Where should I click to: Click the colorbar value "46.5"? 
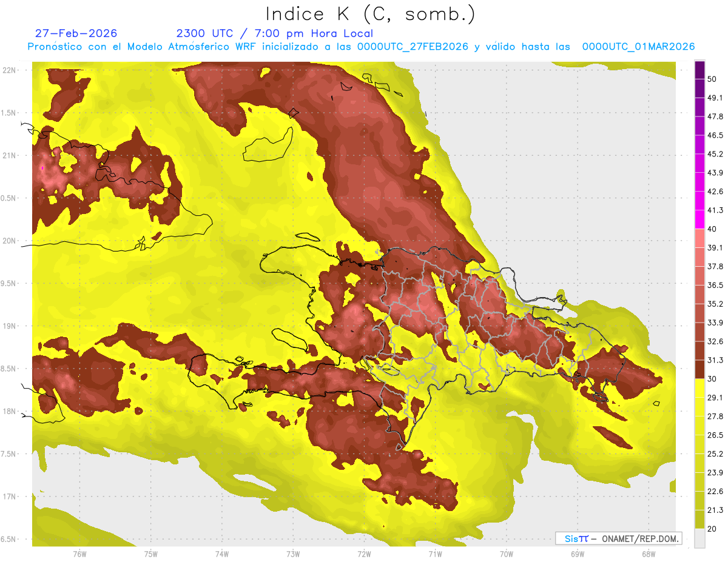pyautogui.click(x=715, y=135)
